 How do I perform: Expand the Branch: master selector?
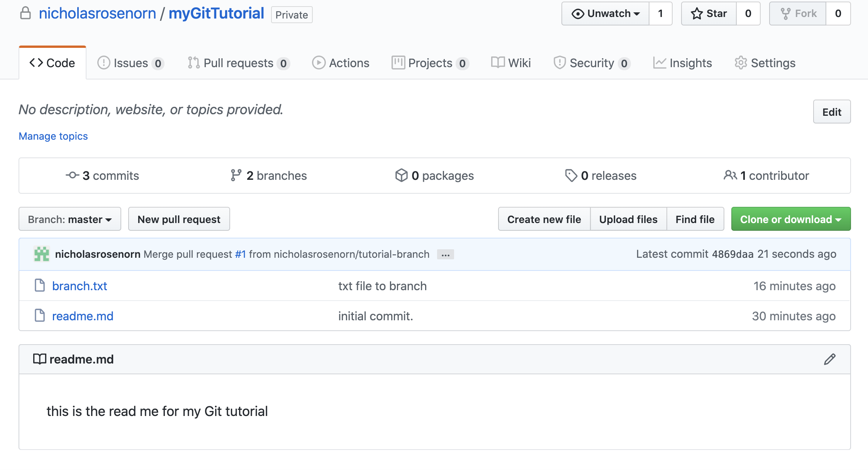[70, 219]
